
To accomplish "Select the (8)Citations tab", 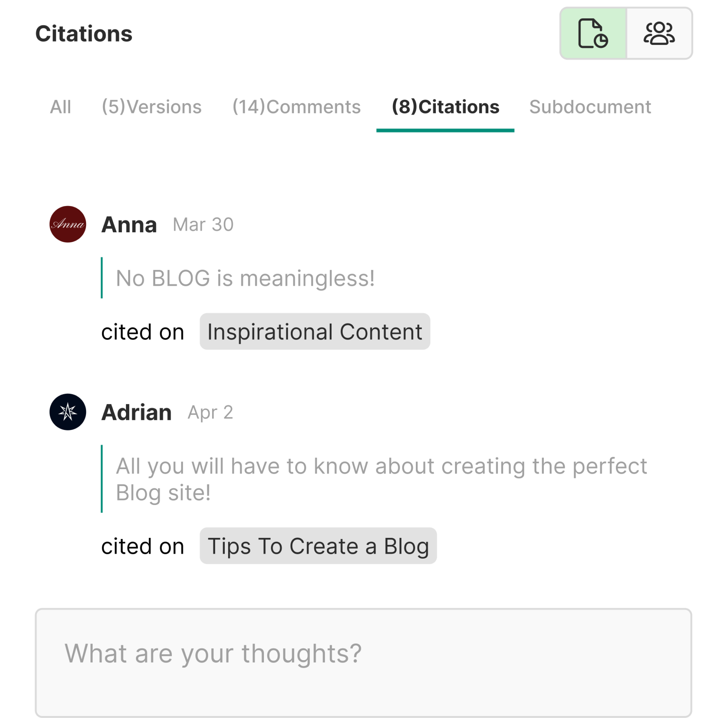I will coord(445,107).
